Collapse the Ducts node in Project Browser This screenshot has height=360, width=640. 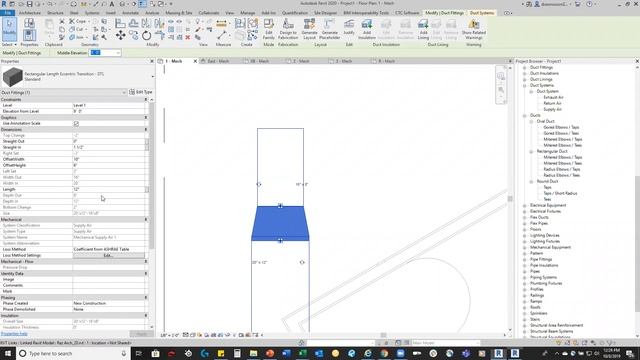(x=524, y=116)
